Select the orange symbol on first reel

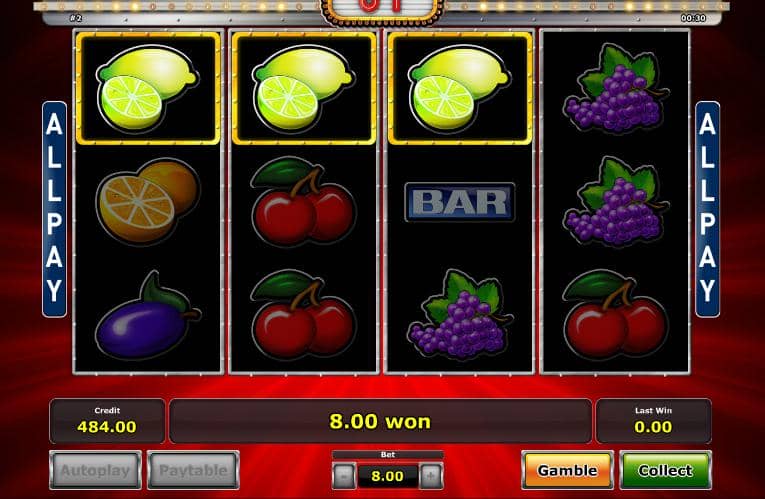[x=148, y=201]
